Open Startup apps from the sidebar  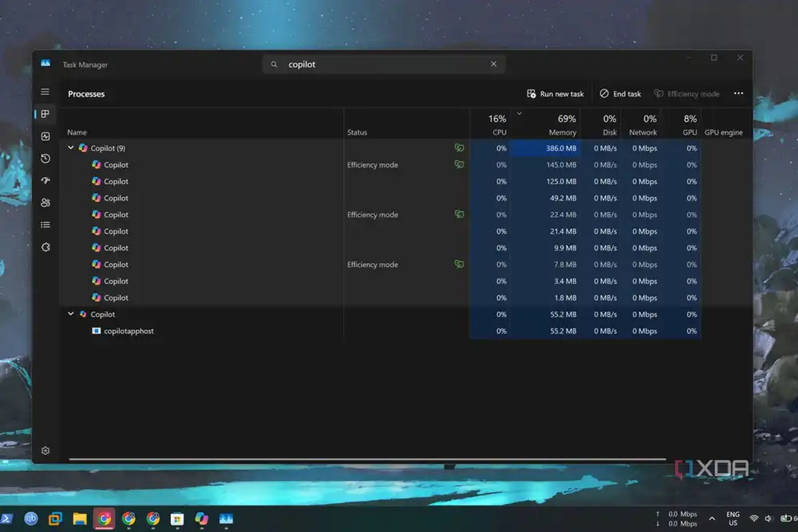pos(45,180)
